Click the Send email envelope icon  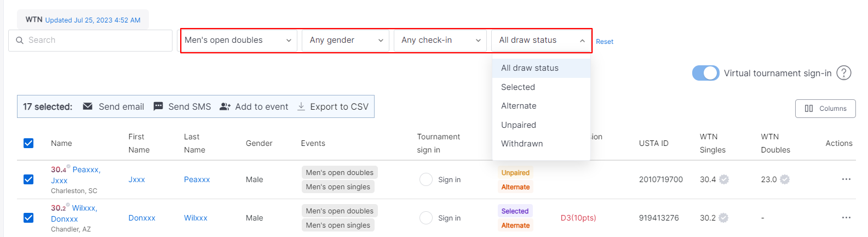pyautogui.click(x=88, y=106)
